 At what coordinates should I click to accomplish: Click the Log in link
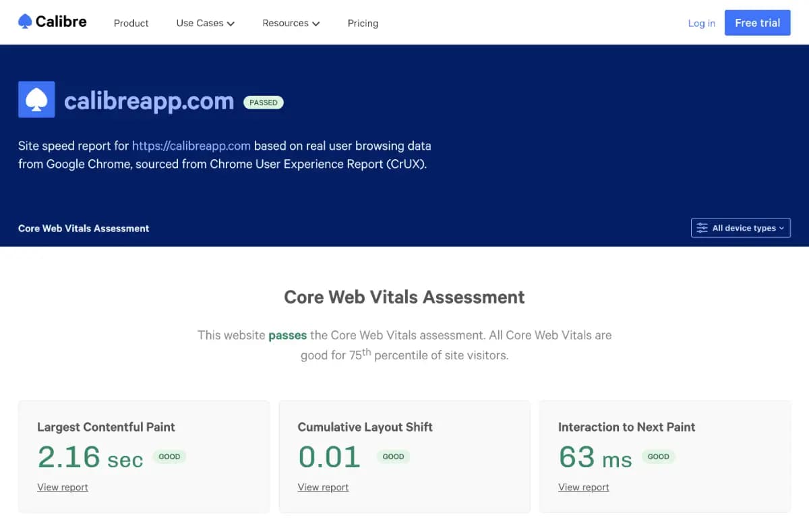[x=701, y=23]
